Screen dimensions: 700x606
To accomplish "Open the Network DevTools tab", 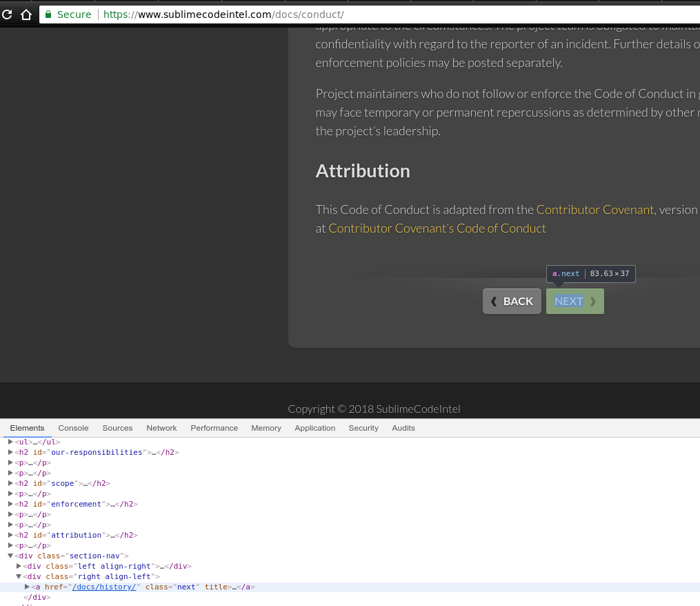I will coord(161,428).
